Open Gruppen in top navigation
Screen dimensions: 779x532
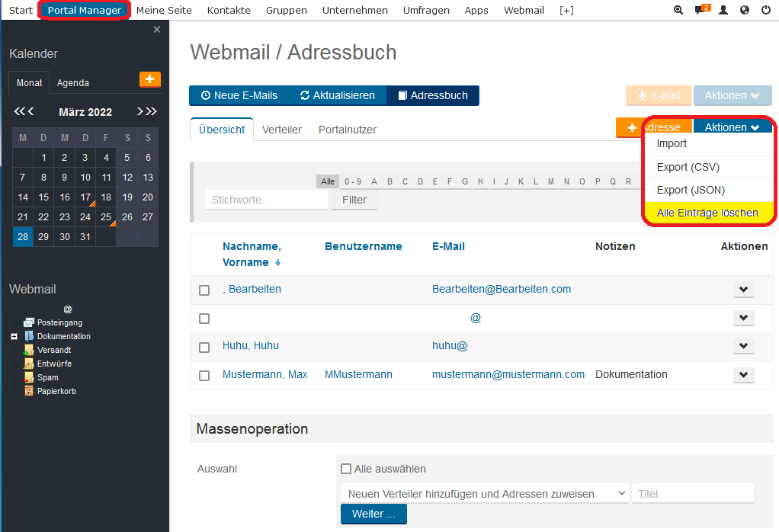pyautogui.click(x=286, y=10)
